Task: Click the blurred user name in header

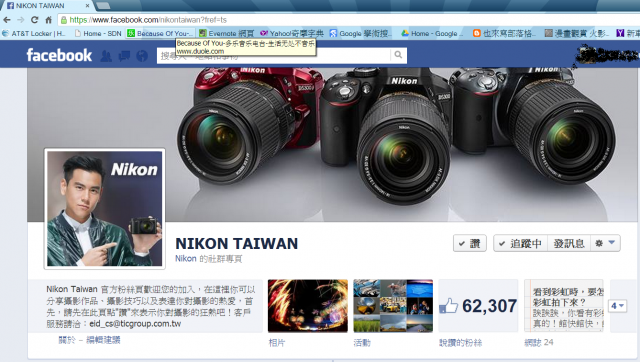Action: [x=607, y=56]
